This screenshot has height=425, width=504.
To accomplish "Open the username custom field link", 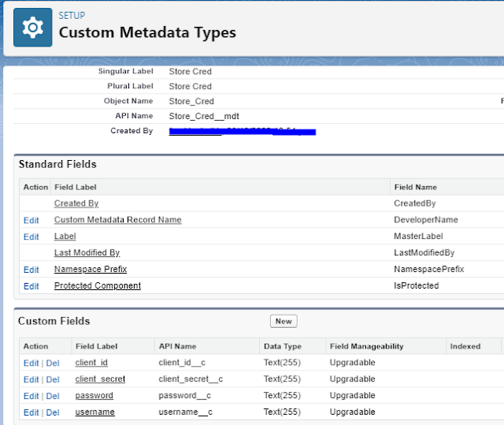I will click(95, 413).
